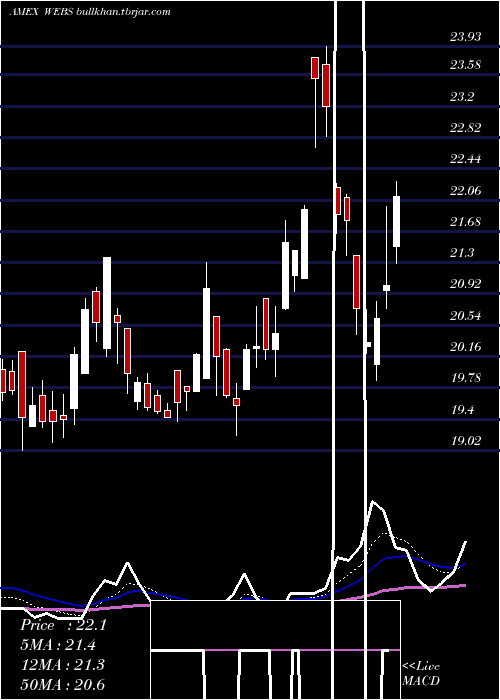Screen dimensions: 500x700
Task: Select the 20.16 price axis label
Action: pos(466,347)
